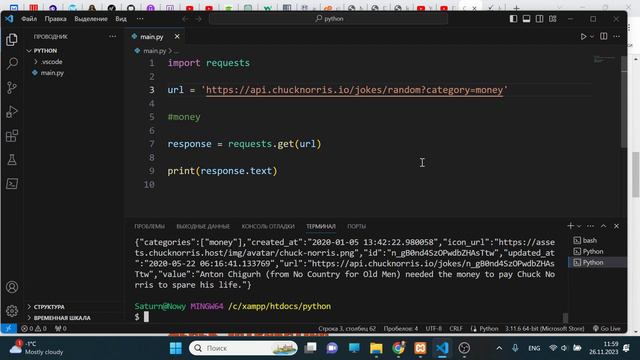Screen dimensions: 640x360
Task: Collapse the PYTHON folder section
Action: point(45,51)
